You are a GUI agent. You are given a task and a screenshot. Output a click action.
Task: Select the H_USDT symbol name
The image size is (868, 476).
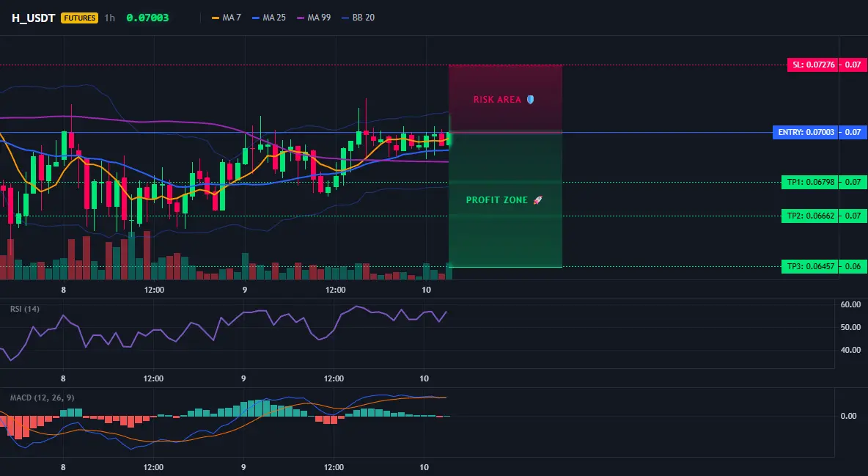(33, 18)
